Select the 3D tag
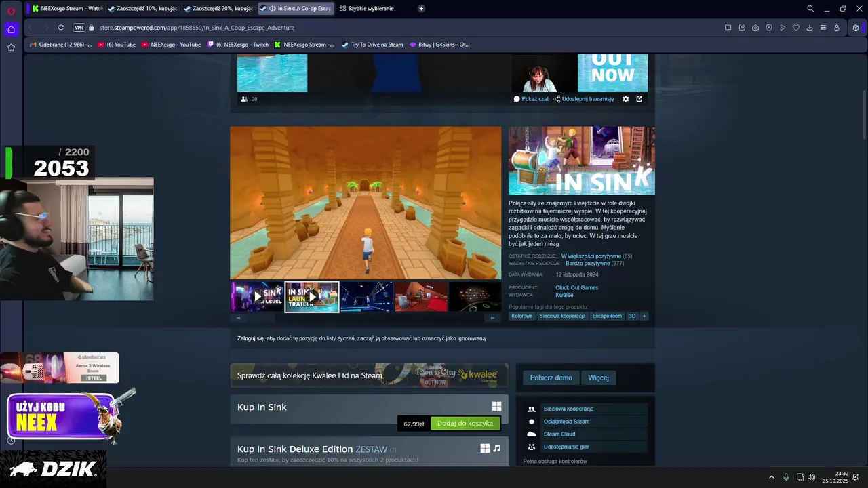868x488 pixels. [x=632, y=316]
